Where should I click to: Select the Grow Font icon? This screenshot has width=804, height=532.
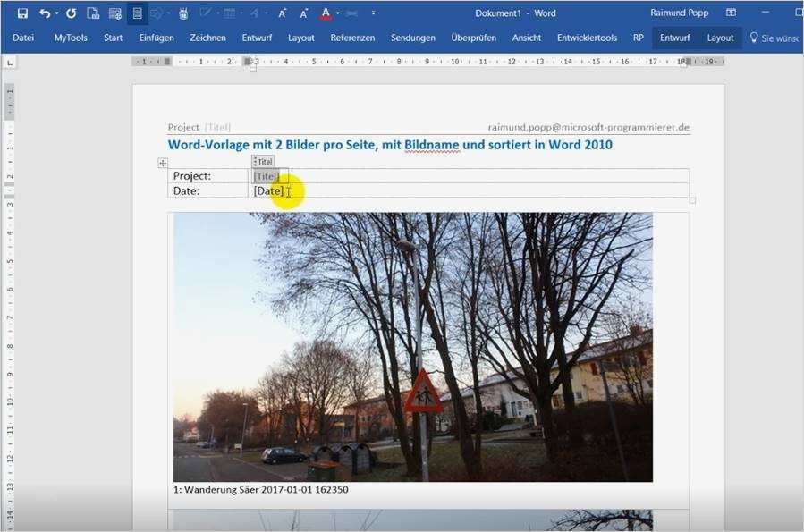coord(283,13)
